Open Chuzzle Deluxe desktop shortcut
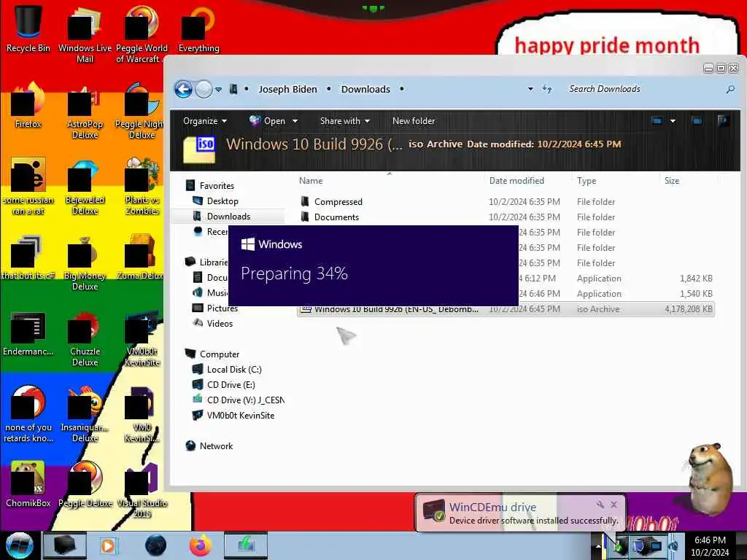Screen dimensions: 747x560 pyautogui.click(x=85, y=339)
